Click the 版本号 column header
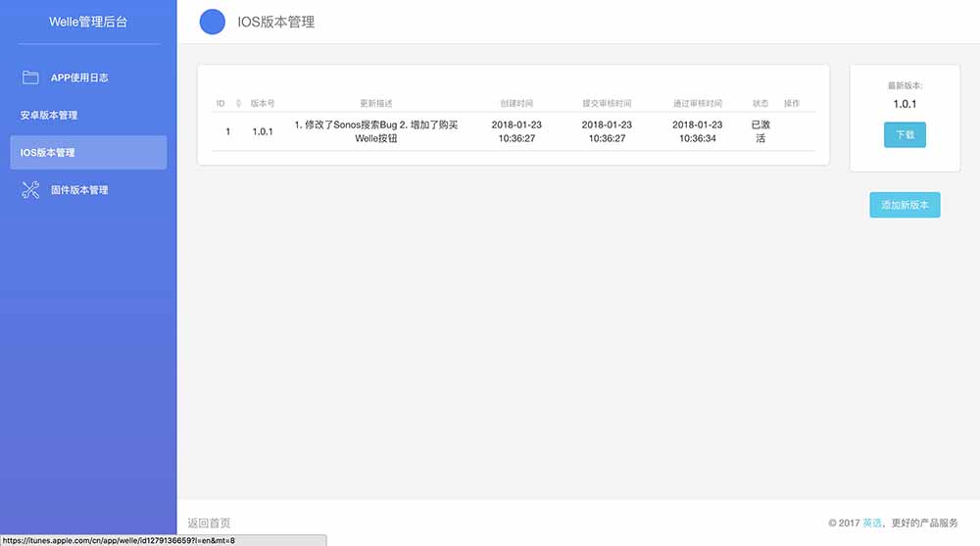This screenshot has height=546, width=980. pyautogui.click(x=263, y=104)
